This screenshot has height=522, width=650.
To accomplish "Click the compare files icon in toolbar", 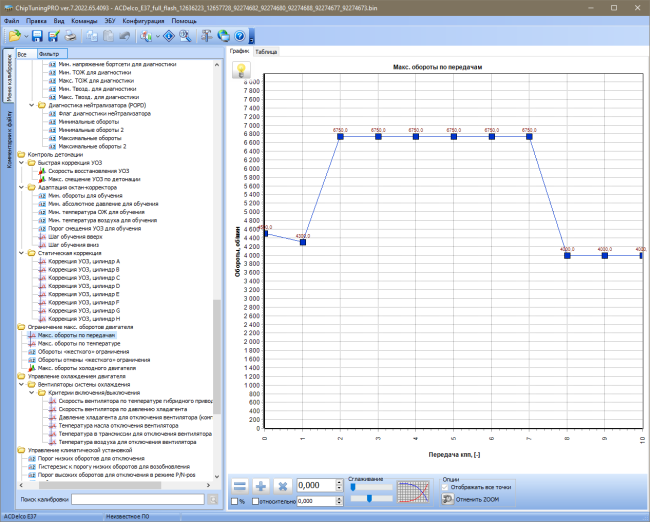I will pyautogui.click(x=146, y=36).
